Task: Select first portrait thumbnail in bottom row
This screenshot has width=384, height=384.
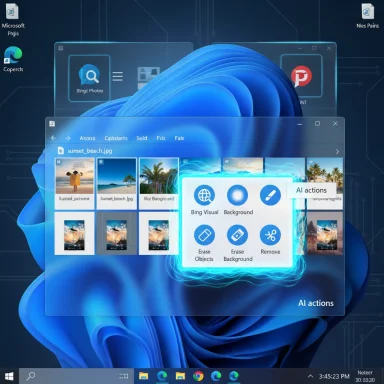Action: (x=74, y=234)
